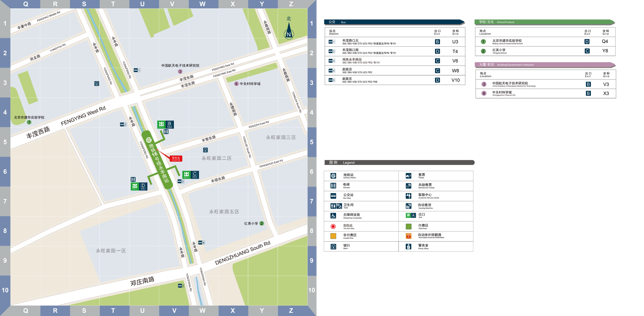Image resolution: width=644 pixels, height=316 pixels.
Task: Click the School/Culture section header
Action: point(544,22)
